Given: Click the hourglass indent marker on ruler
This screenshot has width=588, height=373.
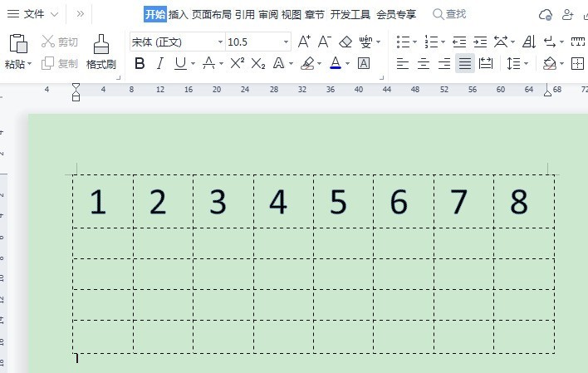Looking at the screenshot, I should coord(76,92).
